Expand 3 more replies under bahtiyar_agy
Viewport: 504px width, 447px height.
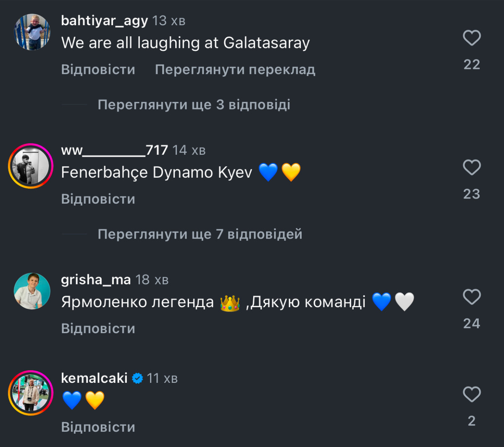click(x=194, y=105)
